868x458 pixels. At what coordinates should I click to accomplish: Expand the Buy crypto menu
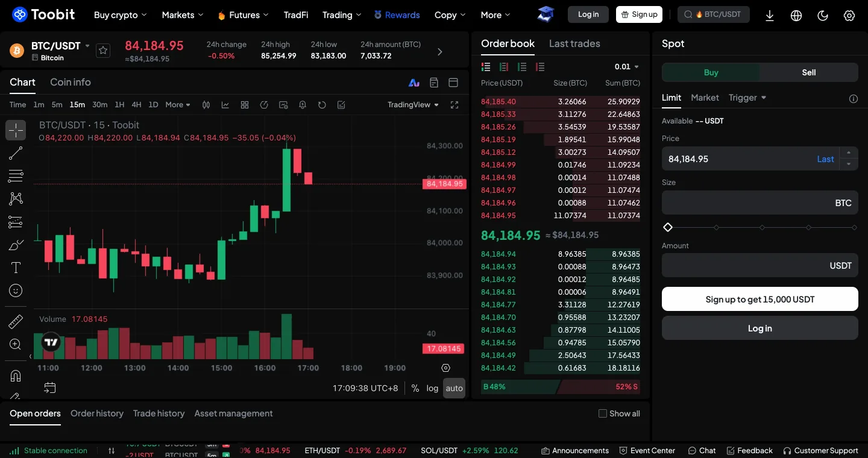pos(121,15)
